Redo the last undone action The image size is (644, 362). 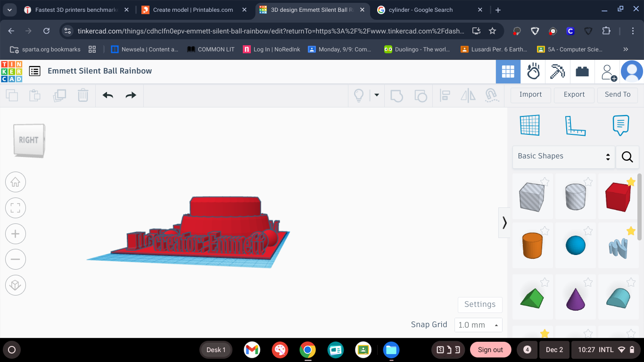[131, 95]
